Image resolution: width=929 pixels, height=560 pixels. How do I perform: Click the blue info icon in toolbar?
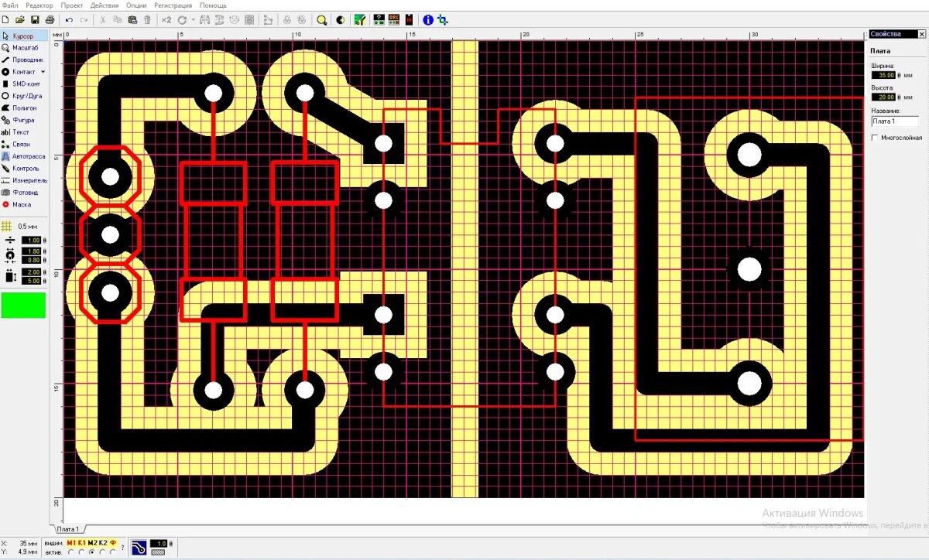(x=428, y=19)
